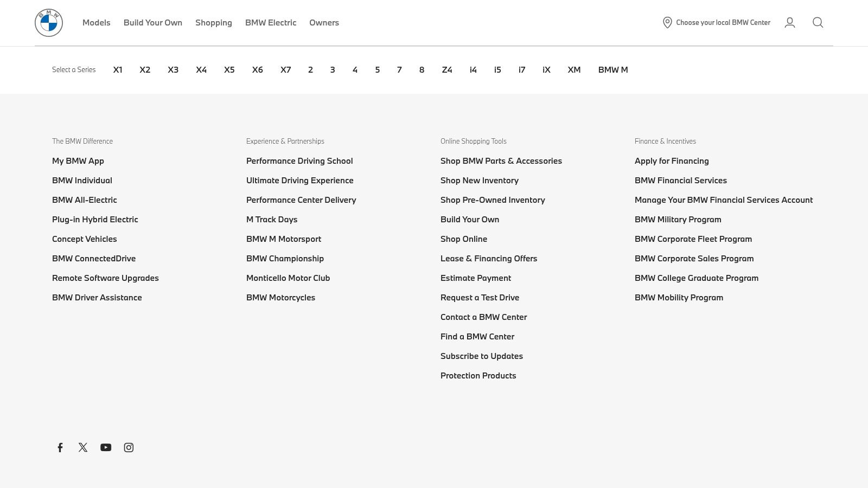Open Shop Pre-Owned Inventory link
The image size is (868, 488).
(493, 200)
